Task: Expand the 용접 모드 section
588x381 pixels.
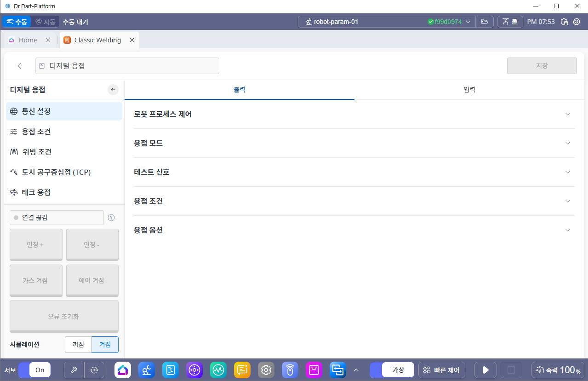Action: tap(568, 143)
